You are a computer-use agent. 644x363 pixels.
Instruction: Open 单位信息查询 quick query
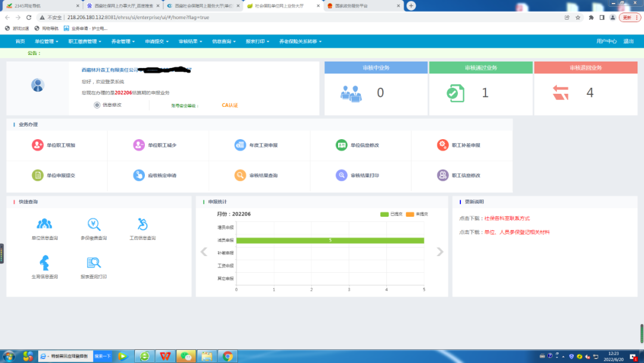tap(44, 229)
